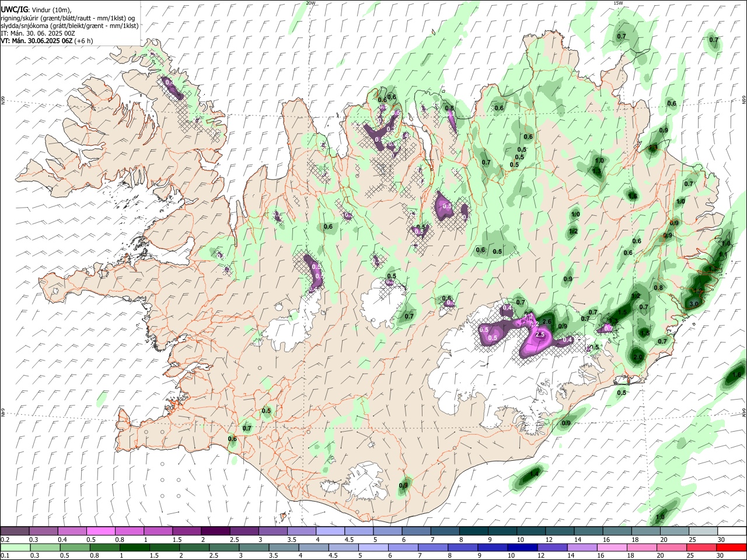Pick the darkest green swatch between 1 and 1.5

click(x=134, y=547)
